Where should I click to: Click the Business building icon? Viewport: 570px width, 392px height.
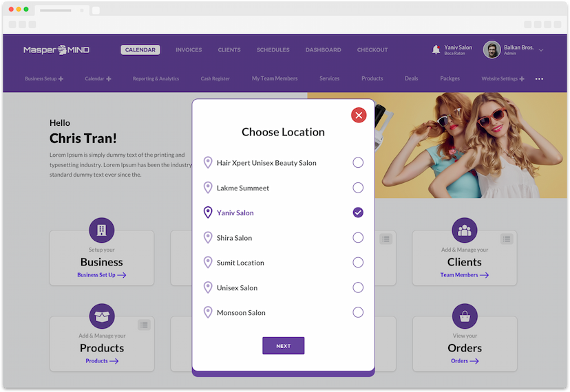102,230
